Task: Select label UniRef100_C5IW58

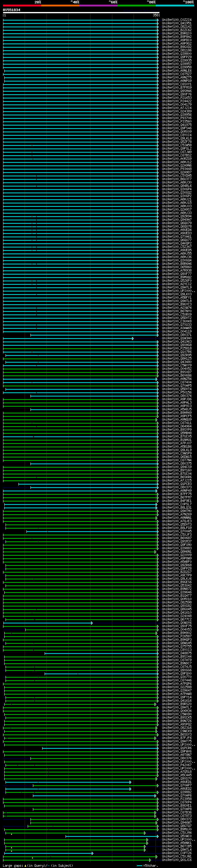Action: click(177, 145)
